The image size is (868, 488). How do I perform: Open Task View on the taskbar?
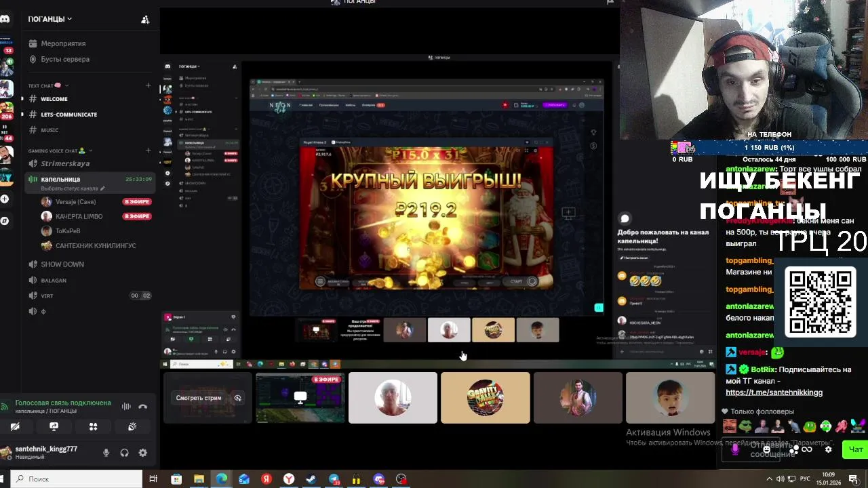point(153,479)
